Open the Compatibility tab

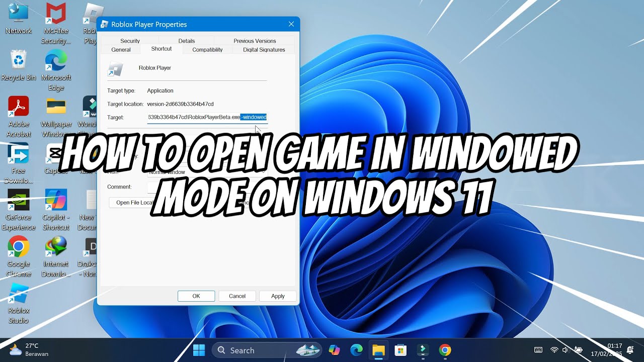pos(207,50)
